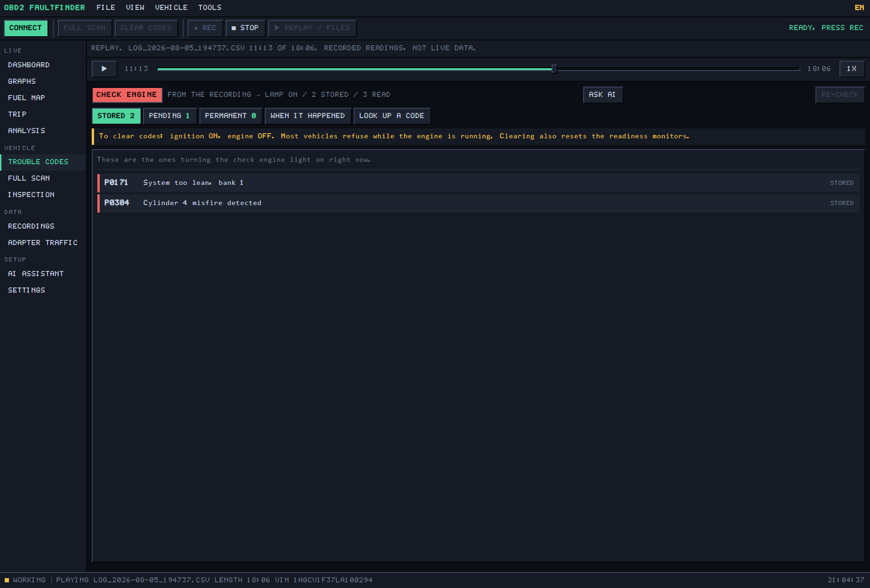Click the replay timeline slider handle
870x588 pixels.
click(x=554, y=69)
